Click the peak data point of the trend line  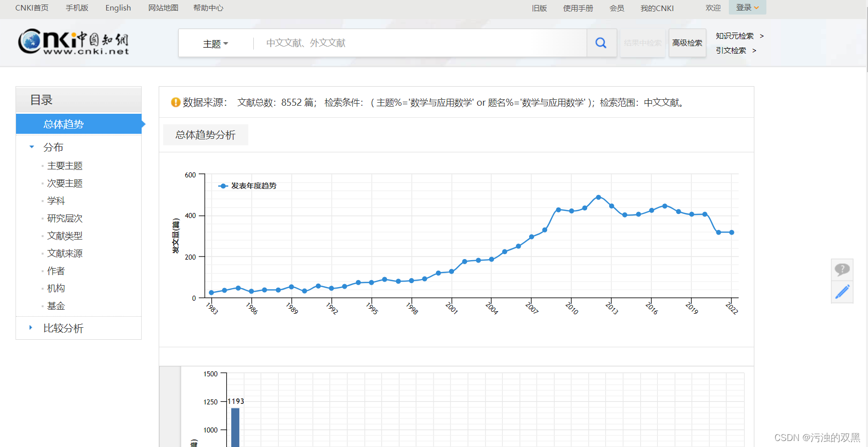[x=598, y=197]
